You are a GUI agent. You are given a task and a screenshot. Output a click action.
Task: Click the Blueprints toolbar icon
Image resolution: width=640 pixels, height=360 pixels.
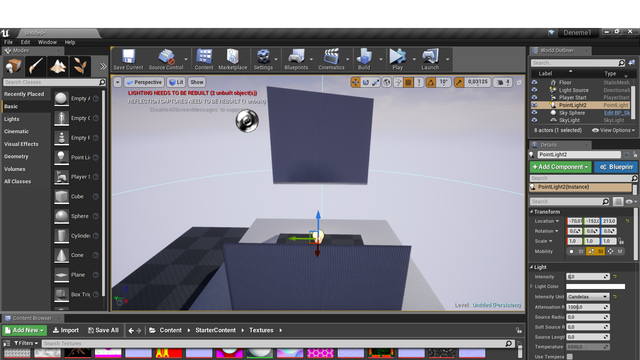[296, 60]
